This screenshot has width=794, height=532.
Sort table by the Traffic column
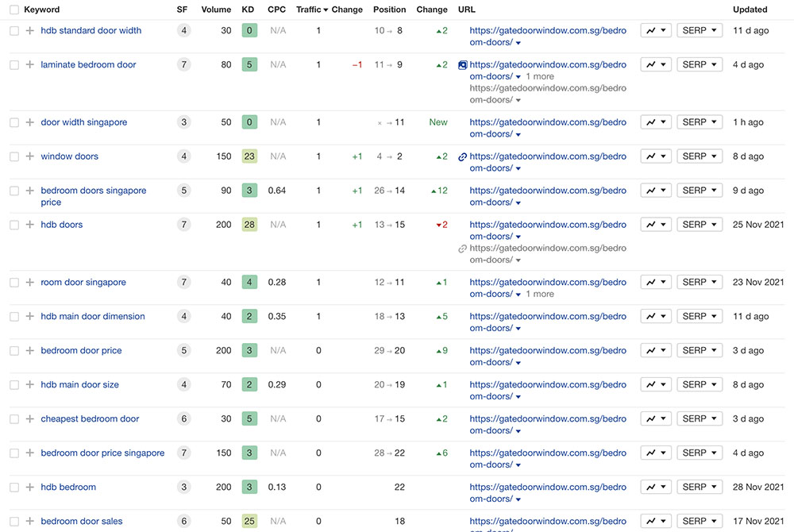click(x=311, y=10)
